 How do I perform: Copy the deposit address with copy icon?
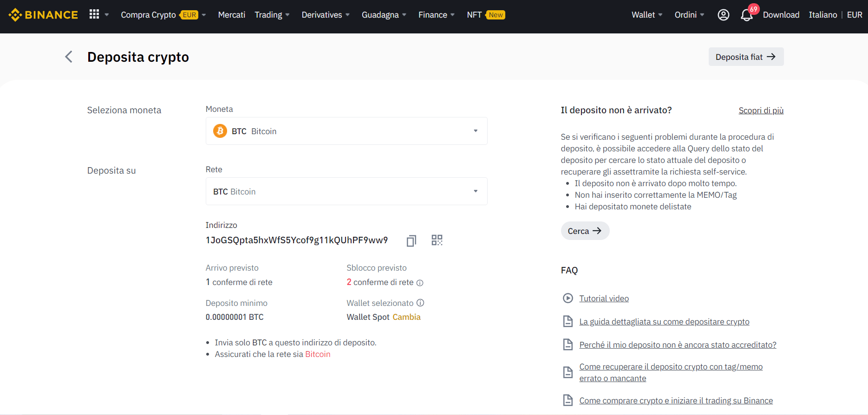point(411,240)
